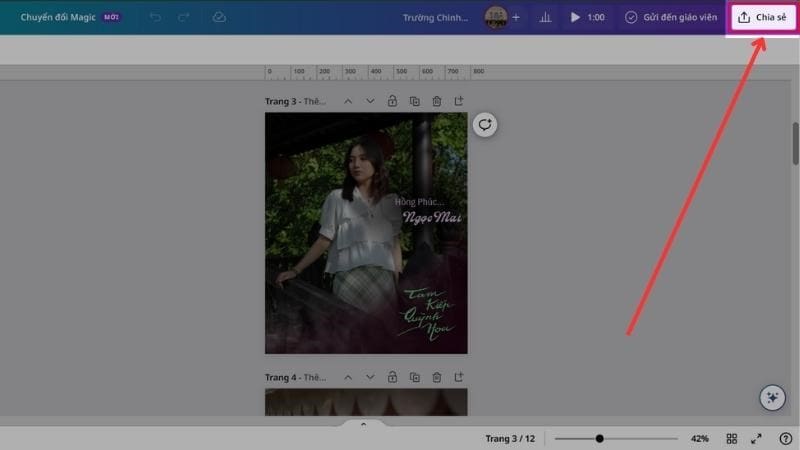Image resolution: width=800 pixels, height=450 pixels.
Task: Play the presentation with the 1:00 button
Action: (587, 18)
